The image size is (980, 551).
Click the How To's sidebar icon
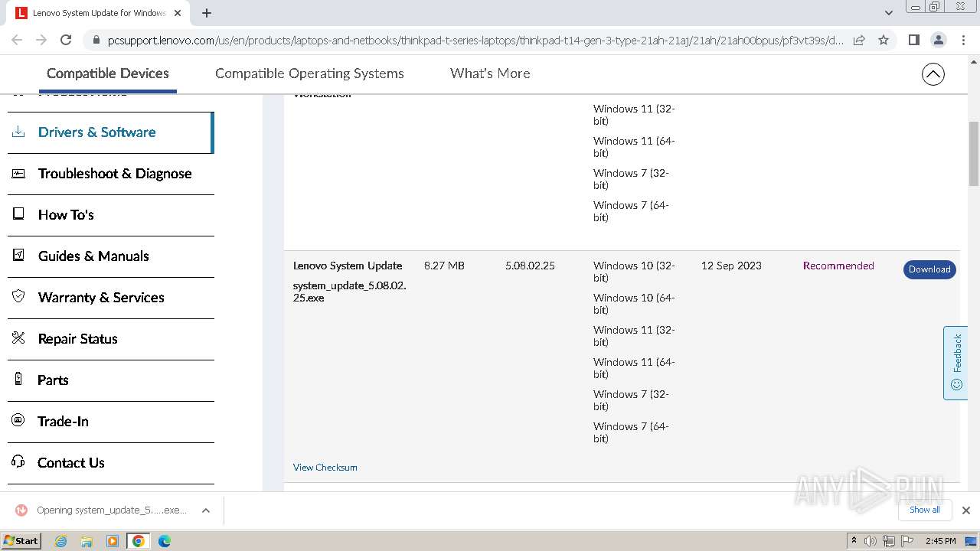(x=18, y=214)
